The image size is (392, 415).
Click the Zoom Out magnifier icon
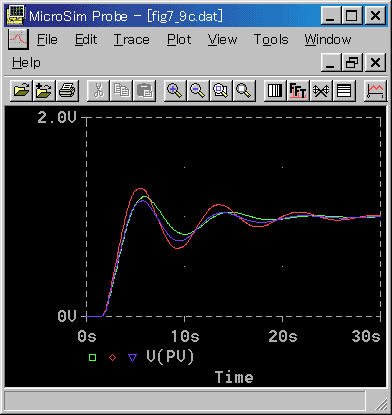(x=198, y=90)
